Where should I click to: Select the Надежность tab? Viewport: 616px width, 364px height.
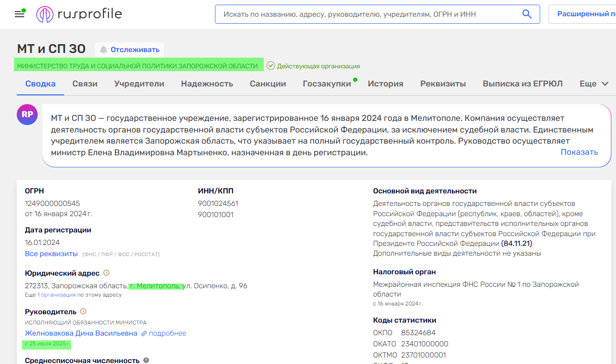coord(207,84)
